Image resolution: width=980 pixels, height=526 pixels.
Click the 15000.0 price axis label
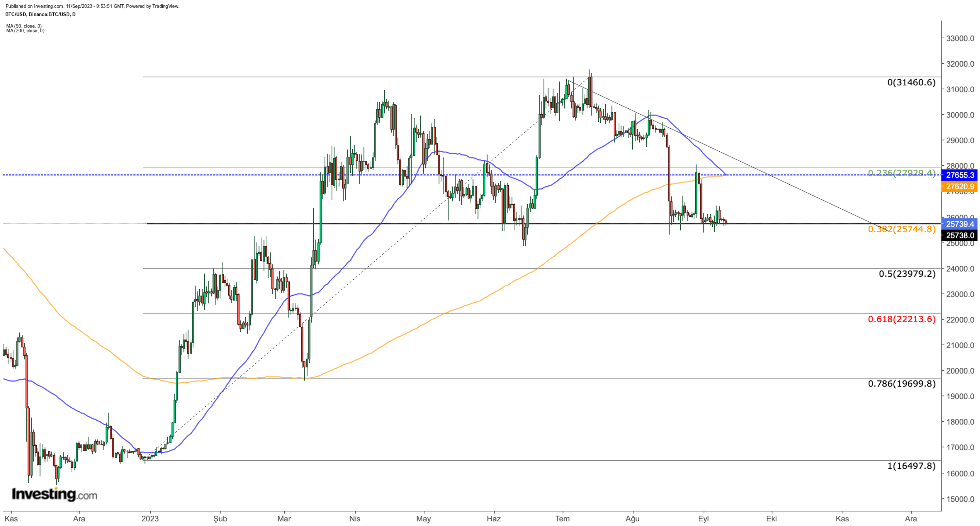[x=960, y=499]
